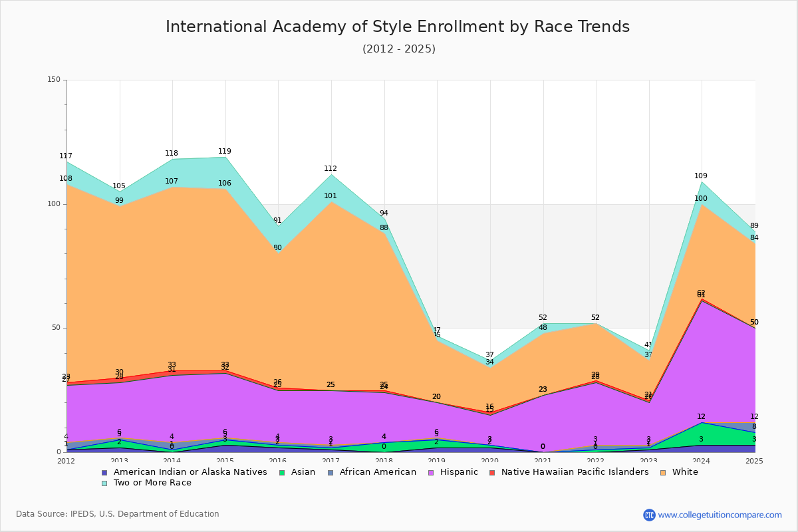
Task: Toggle the Two or More Race legend label
Action: 152,483
